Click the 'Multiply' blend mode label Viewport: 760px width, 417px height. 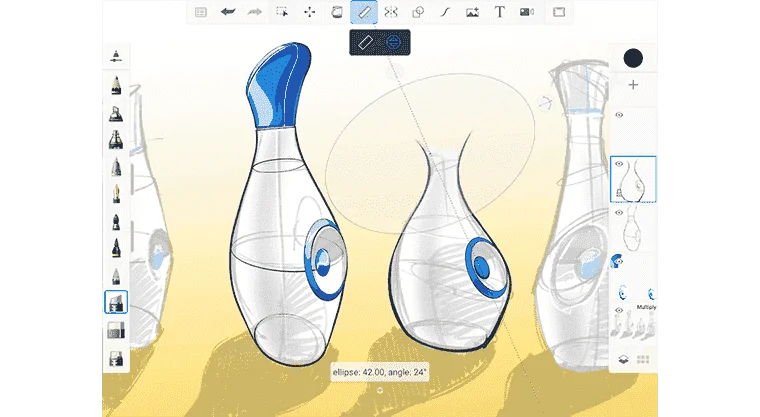pyautogui.click(x=646, y=307)
